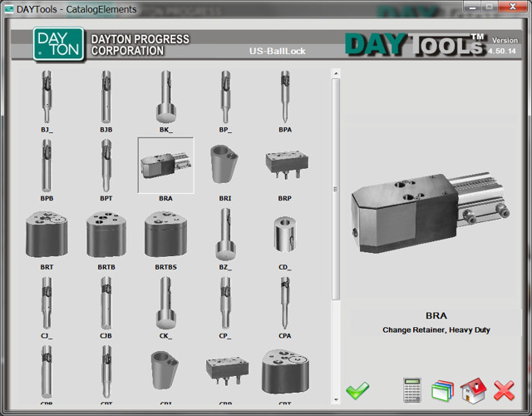Screen dimensions: 532x416
Task: Select the BRA change retainer thumbnail
Action: coord(165,165)
